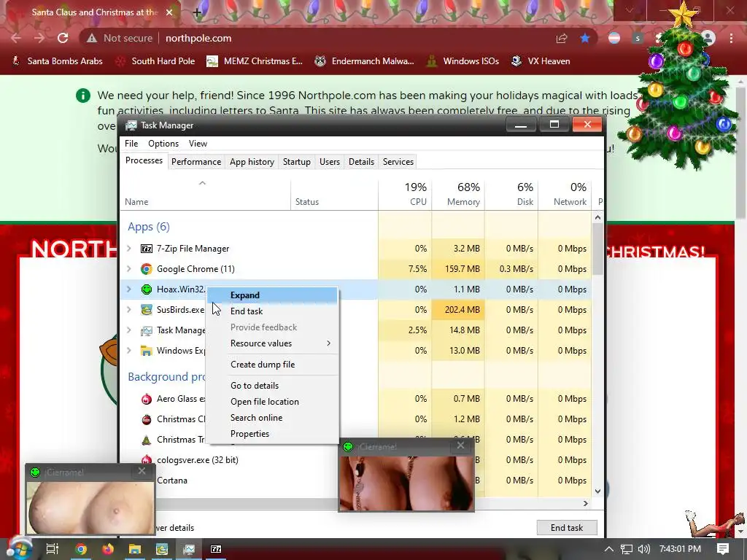Open the Santa Bombs Arabs bookmark
Viewport: 747px width, 560px height.
tap(57, 61)
